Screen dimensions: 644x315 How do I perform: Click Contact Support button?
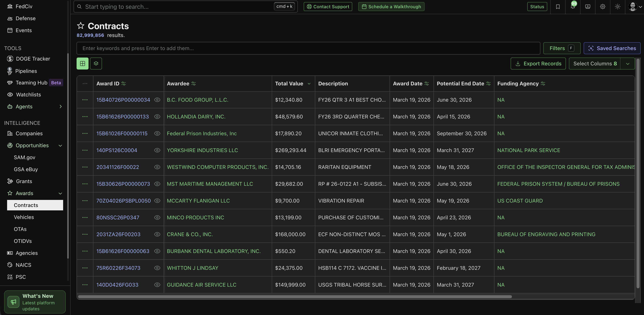(x=328, y=7)
